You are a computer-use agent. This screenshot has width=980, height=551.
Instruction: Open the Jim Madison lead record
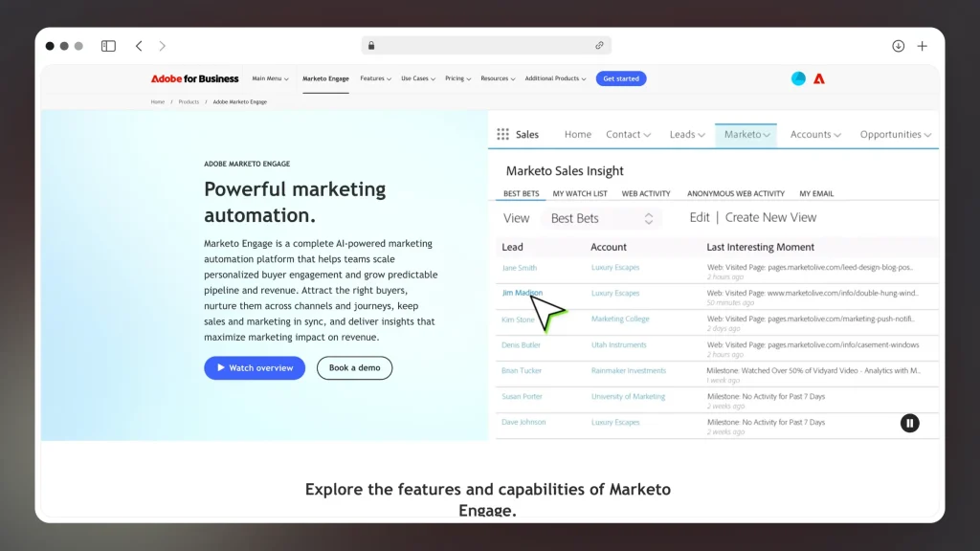coord(521,293)
